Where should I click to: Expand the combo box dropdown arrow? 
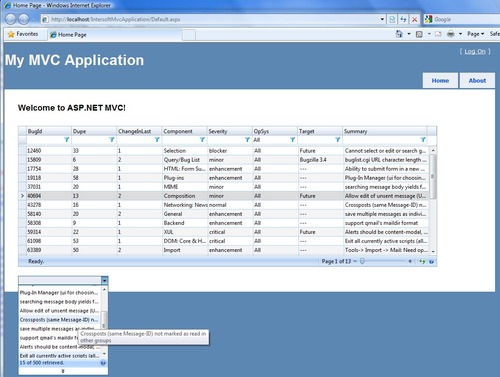[x=104, y=281]
